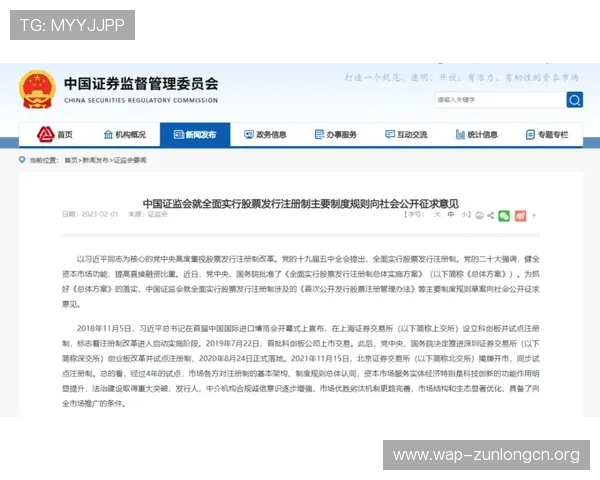Click the print page icon

[x=479, y=216]
